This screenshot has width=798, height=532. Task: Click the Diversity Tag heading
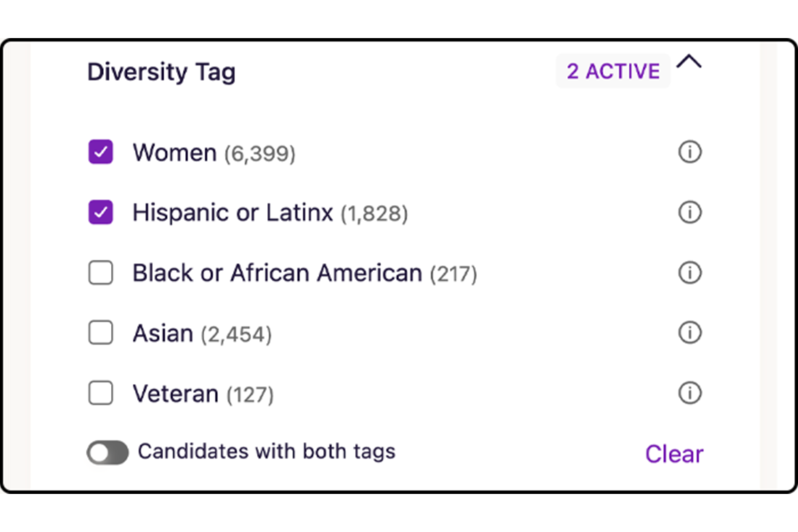[x=161, y=72]
